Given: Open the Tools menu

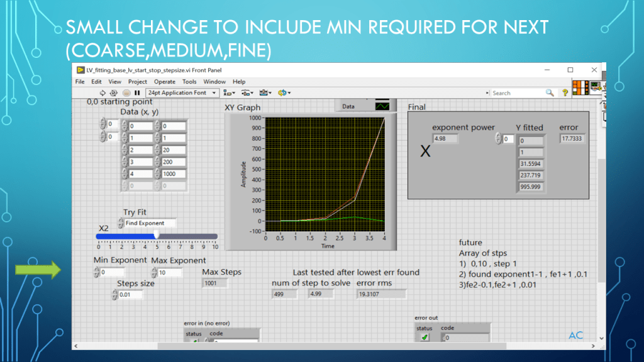Looking at the screenshot, I should pos(189,82).
